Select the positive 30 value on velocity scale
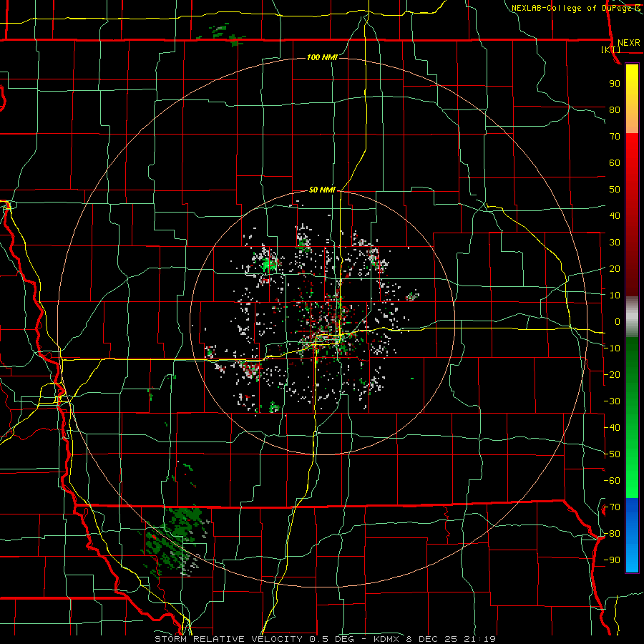This screenshot has width=644, height=644. click(x=615, y=243)
